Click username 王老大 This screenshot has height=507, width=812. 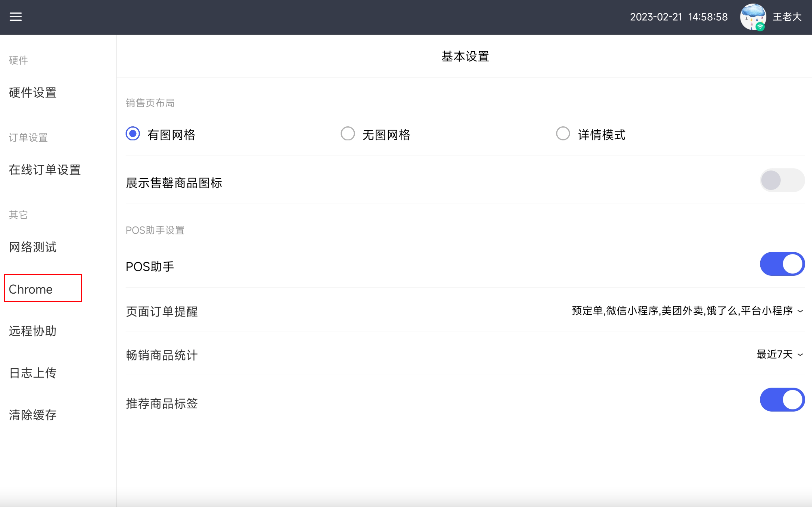pos(787,17)
